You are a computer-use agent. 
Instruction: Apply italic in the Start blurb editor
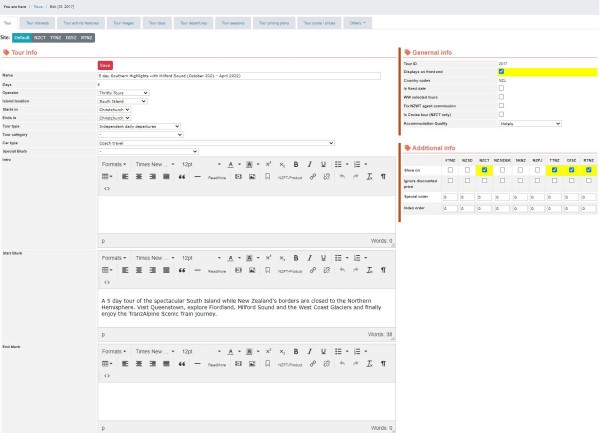click(310, 258)
